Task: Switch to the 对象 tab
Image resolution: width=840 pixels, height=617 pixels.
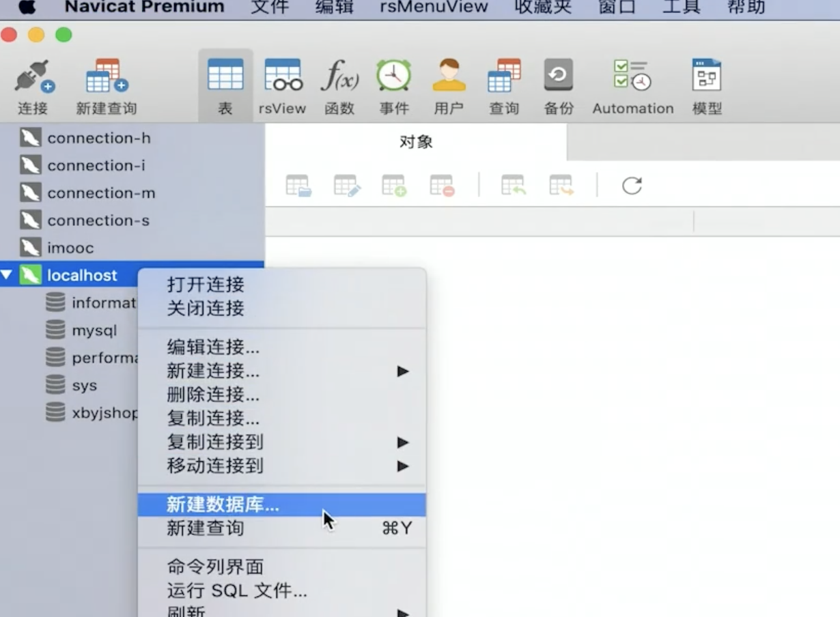Action: tap(416, 142)
